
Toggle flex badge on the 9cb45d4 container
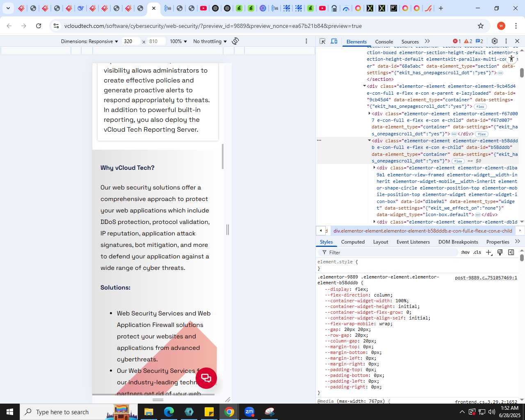(x=480, y=107)
